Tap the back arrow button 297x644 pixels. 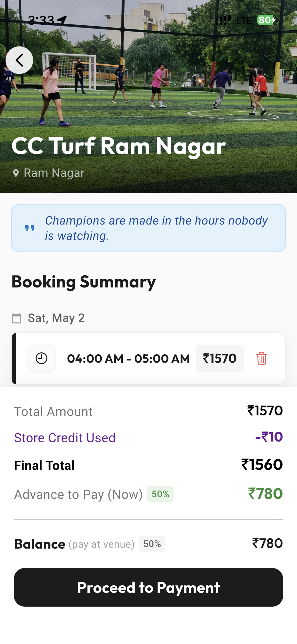click(19, 60)
